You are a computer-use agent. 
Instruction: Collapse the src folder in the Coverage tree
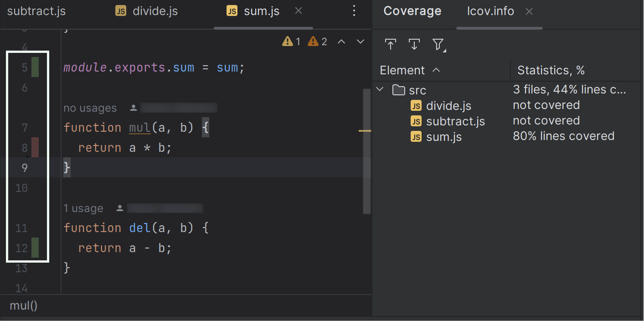[x=380, y=89]
